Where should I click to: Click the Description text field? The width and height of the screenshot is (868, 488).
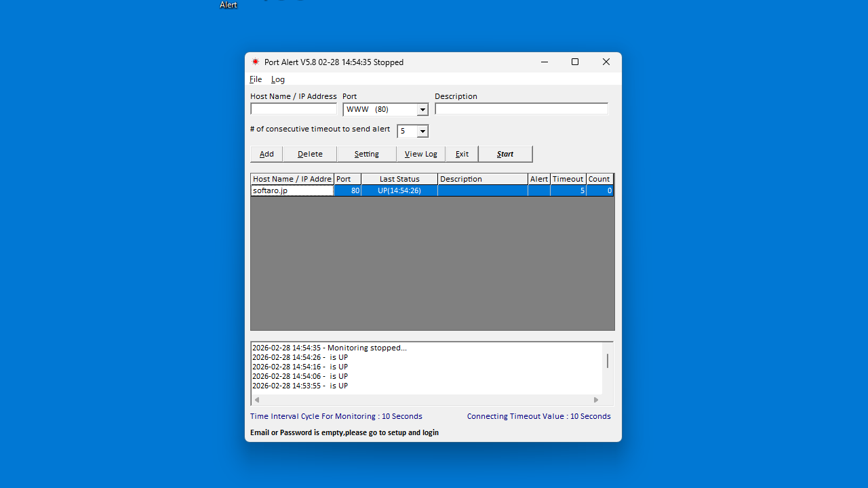521,109
